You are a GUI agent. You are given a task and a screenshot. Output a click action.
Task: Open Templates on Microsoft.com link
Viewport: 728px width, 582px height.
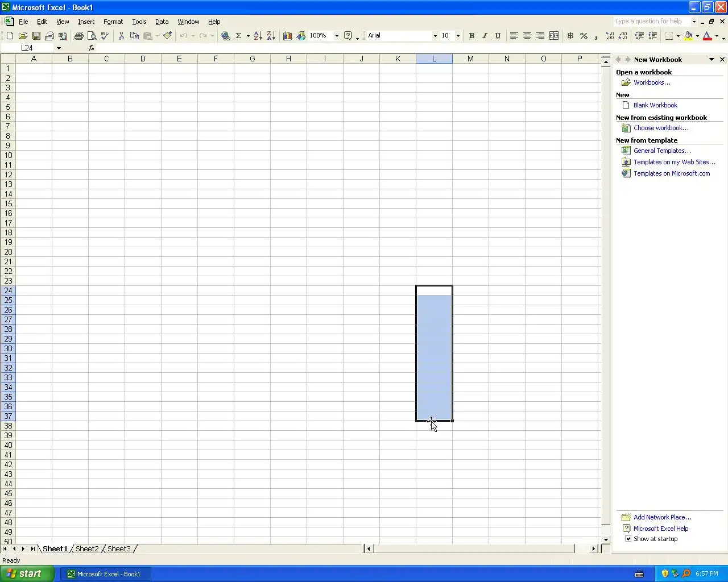672,173
